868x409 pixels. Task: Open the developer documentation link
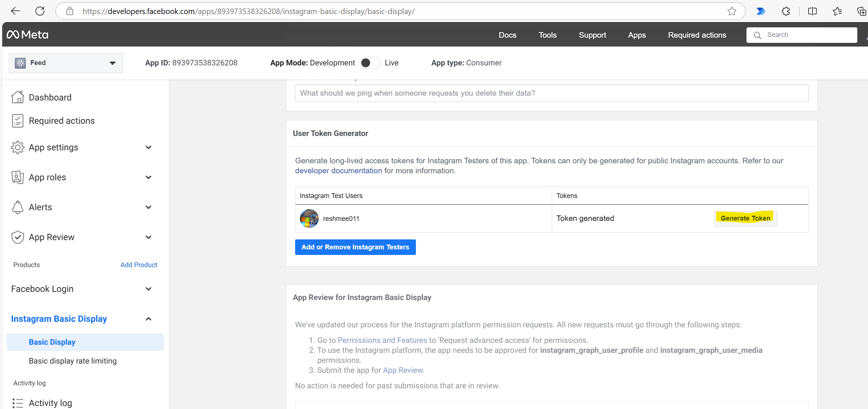click(x=338, y=171)
